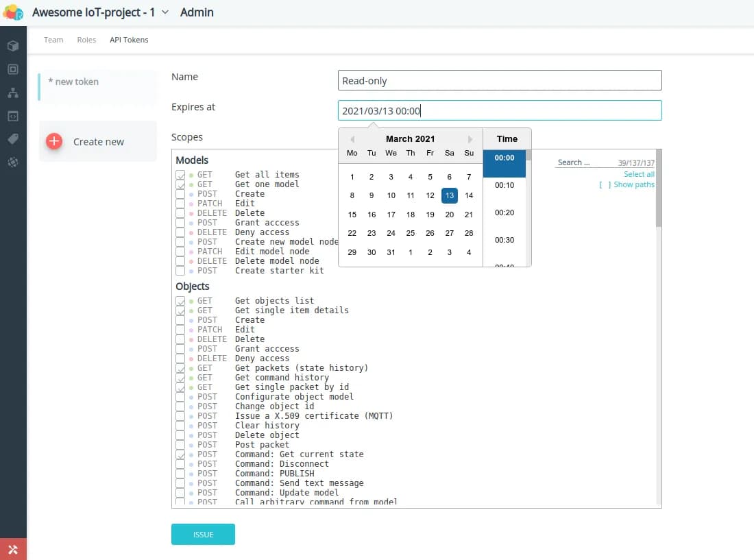The image size is (754, 560).
Task: Open the hierarchy tree icon in sidebar
Action: pos(13,93)
